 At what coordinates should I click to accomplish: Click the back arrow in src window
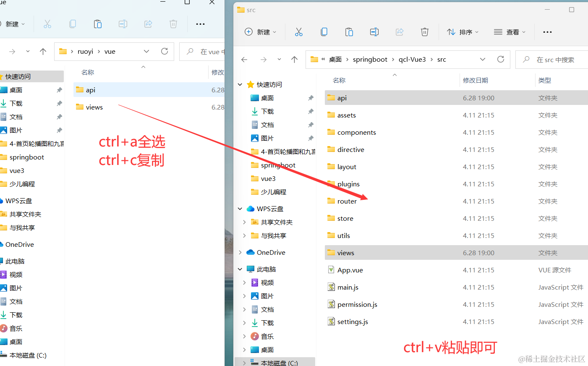coord(244,60)
